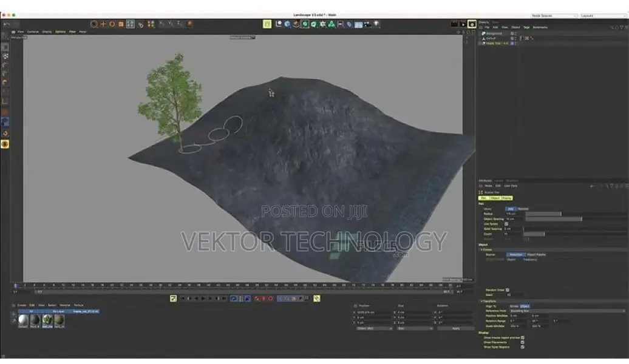Select the green leaf material thumbnail
Screen dimensions: 629x364
click(47, 320)
